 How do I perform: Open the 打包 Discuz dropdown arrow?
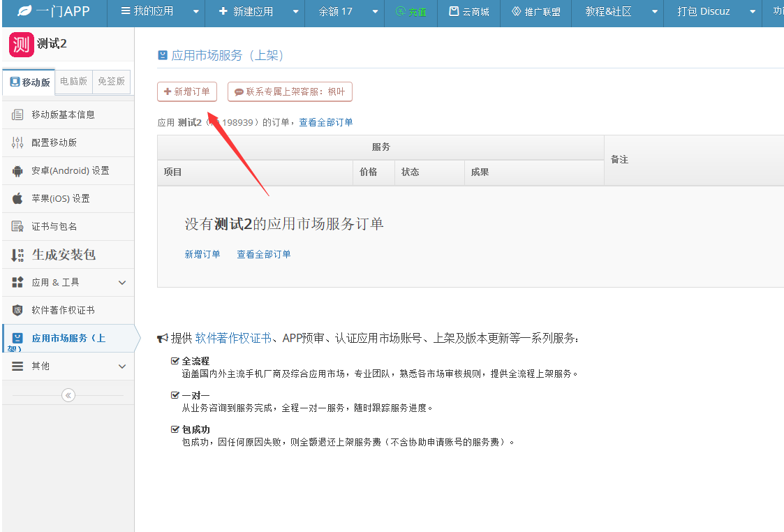coord(753,11)
